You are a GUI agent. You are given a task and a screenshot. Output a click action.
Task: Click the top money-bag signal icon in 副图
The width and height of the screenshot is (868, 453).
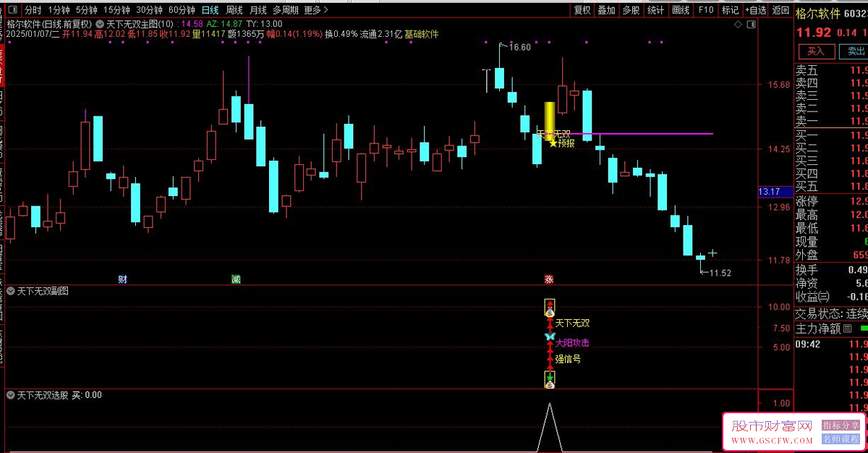click(x=550, y=312)
